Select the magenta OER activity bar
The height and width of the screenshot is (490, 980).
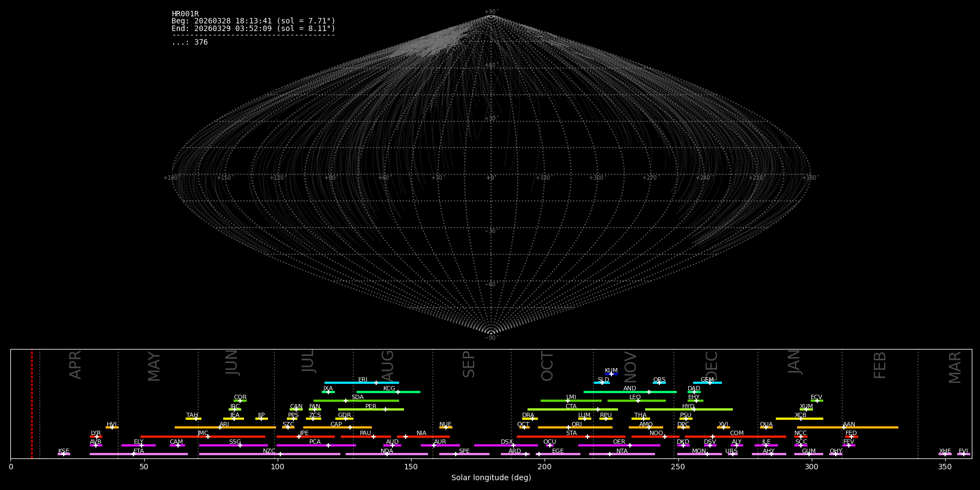(619, 445)
